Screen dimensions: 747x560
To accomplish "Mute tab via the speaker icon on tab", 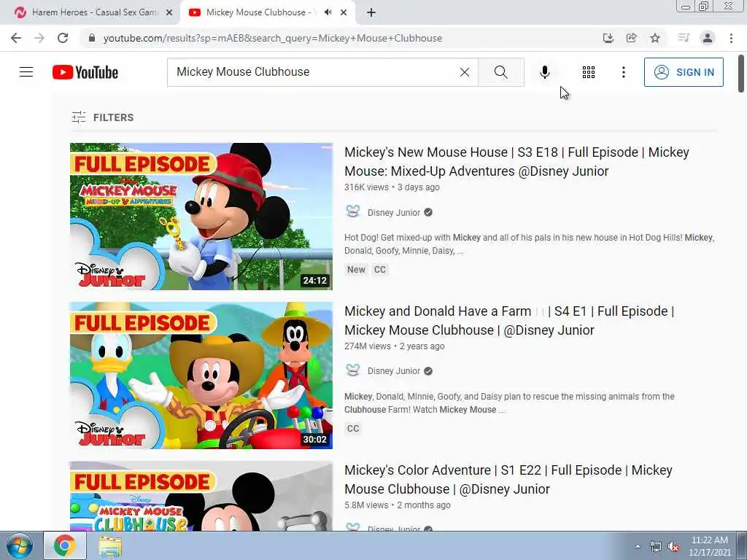I will coord(328,12).
